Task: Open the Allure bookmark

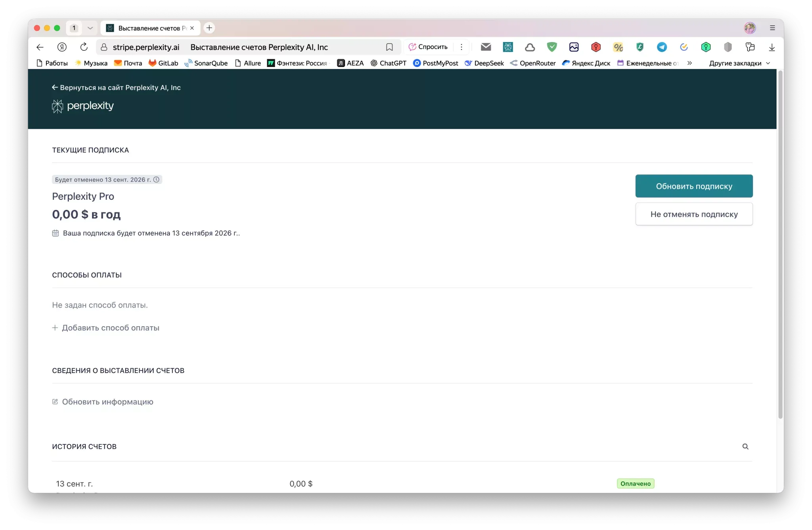Action: [248, 63]
